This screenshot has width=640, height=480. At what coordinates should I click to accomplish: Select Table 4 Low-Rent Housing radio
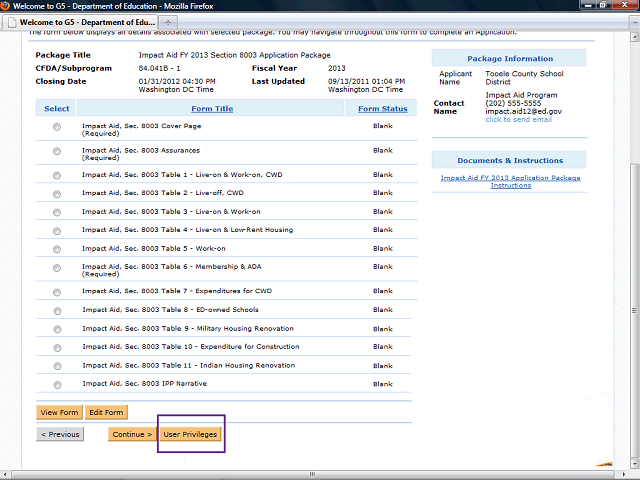pos(57,231)
